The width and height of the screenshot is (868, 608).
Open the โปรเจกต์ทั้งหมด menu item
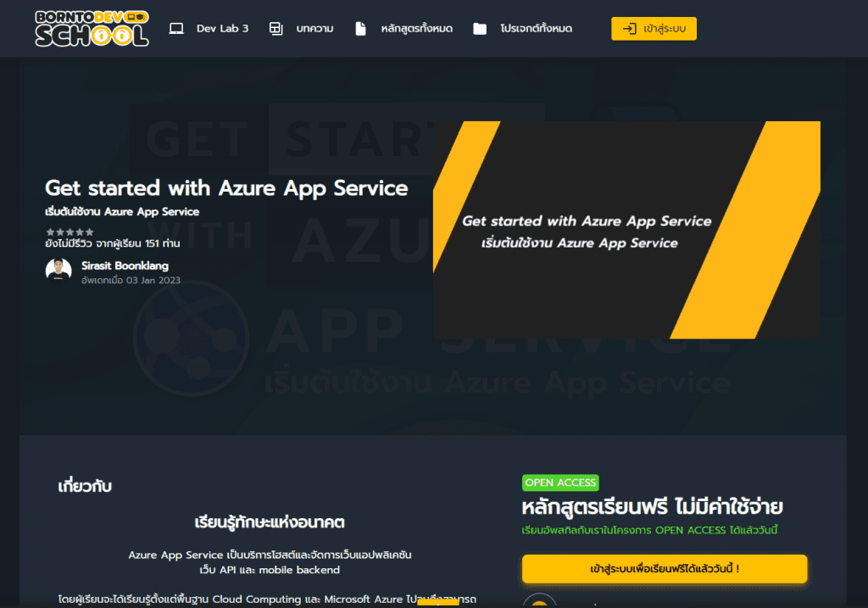[536, 28]
